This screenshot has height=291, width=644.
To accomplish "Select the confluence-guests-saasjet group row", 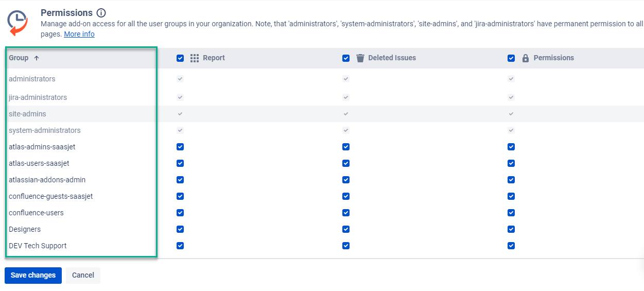I will [51, 196].
